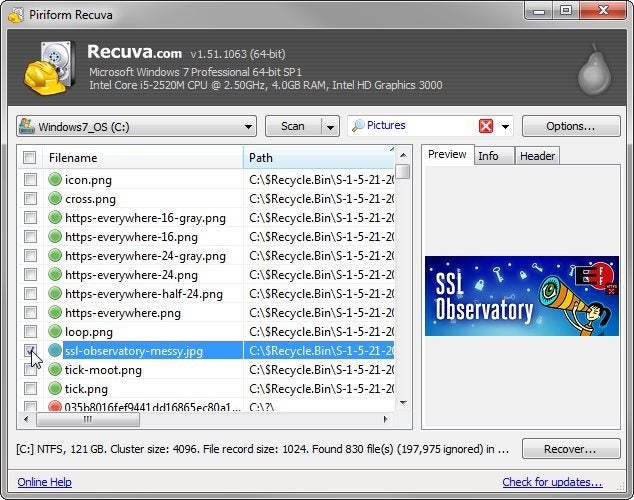Click the path cell of cross.png row
634x500 pixels.
(x=319, y=198)
